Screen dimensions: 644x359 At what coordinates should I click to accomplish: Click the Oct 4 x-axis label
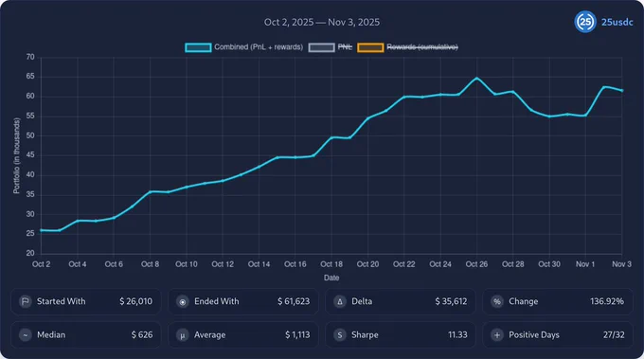point(78,264)
